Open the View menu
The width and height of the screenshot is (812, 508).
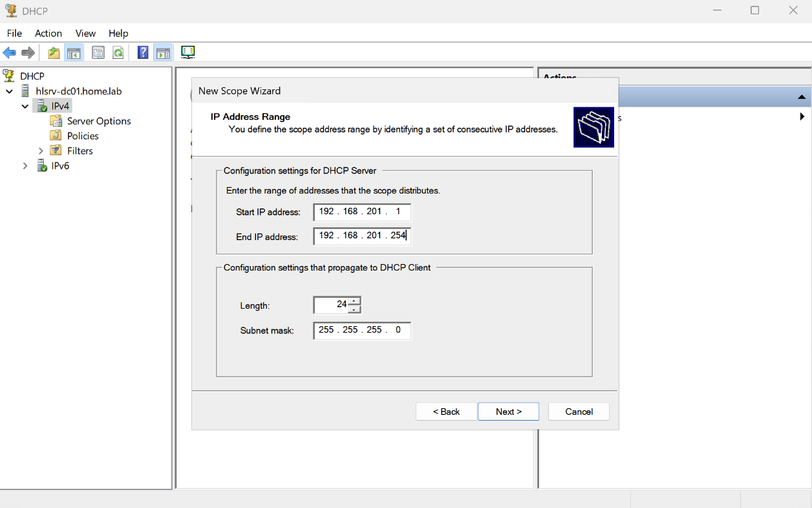point(85,33)
